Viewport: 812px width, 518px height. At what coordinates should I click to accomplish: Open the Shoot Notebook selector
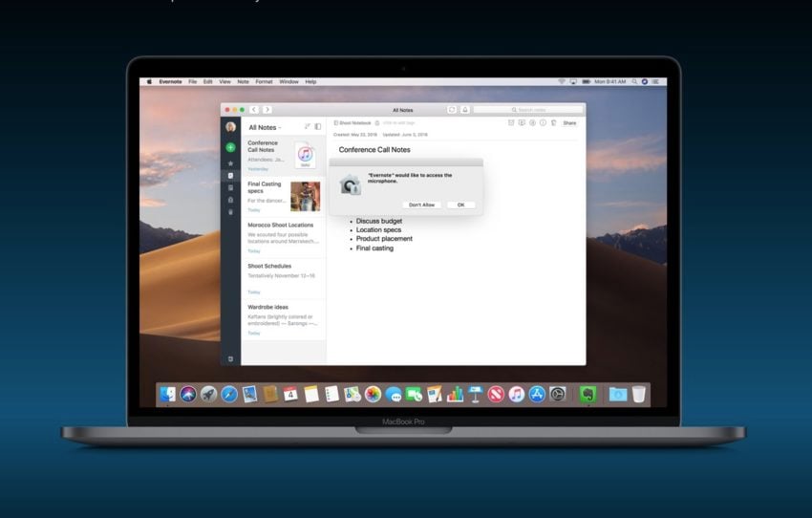[x=353, y=123]
